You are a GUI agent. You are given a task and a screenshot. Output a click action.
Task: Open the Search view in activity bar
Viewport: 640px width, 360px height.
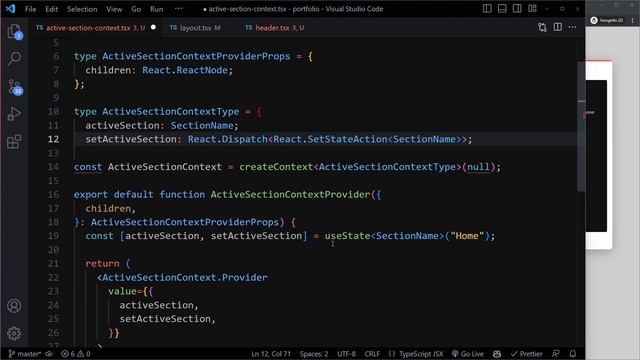[x=15, y=59]
